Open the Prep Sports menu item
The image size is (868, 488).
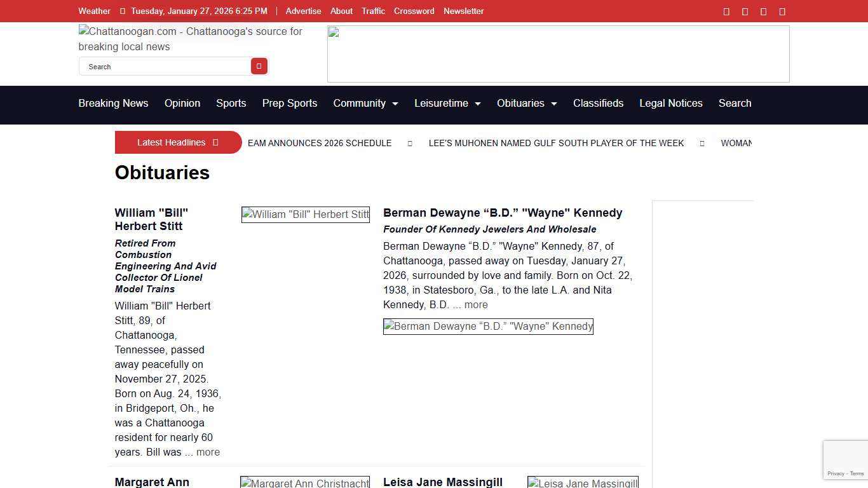(x=289, y=104)
